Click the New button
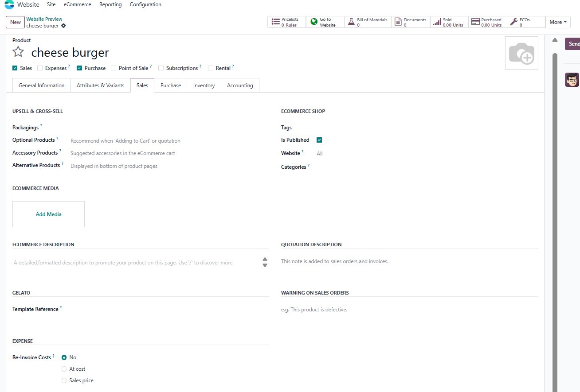580x392 pixels. [15, 22]
